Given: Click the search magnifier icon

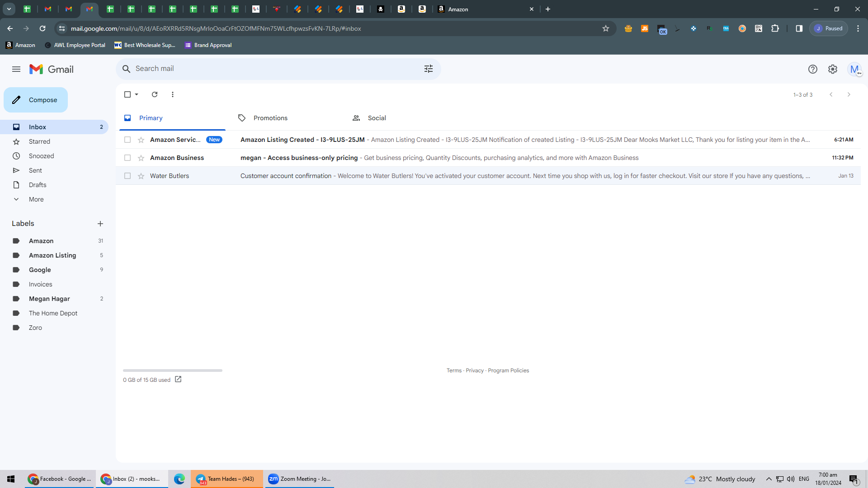Looking at the screenshot, I should (127, 69).
